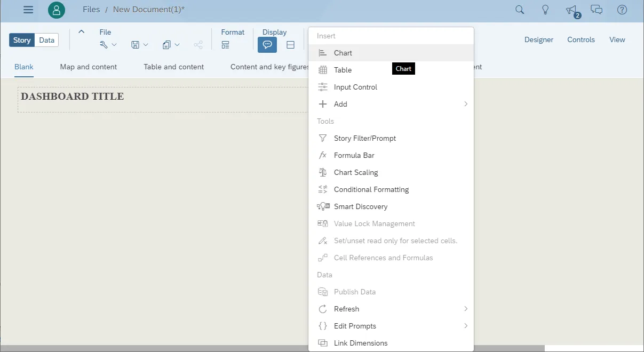The height and width of the screenshot is (352, 644).
Task: Click the Search icon in the top bar
Action: coord(519,10)
